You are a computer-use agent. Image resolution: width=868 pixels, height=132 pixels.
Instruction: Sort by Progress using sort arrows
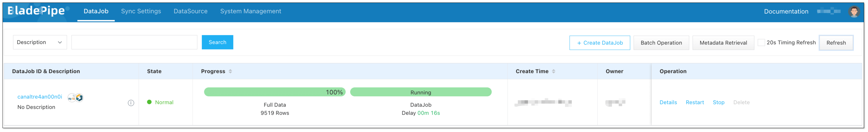(x=230, y=71)
